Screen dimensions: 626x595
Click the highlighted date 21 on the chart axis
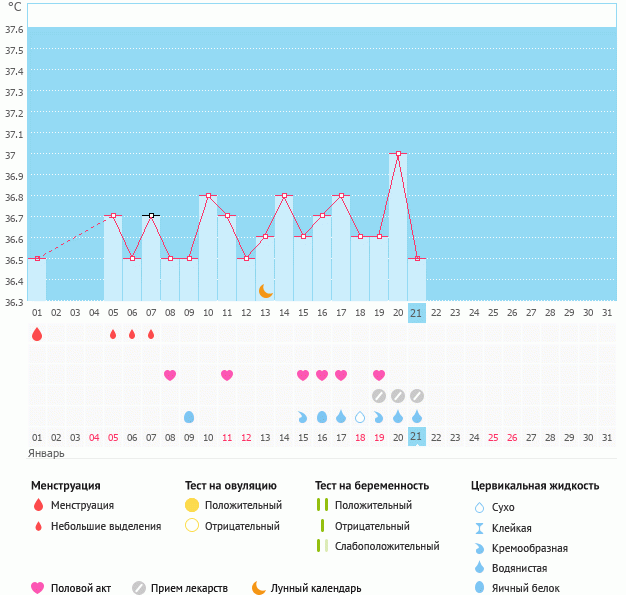click(x=417, y=312)
